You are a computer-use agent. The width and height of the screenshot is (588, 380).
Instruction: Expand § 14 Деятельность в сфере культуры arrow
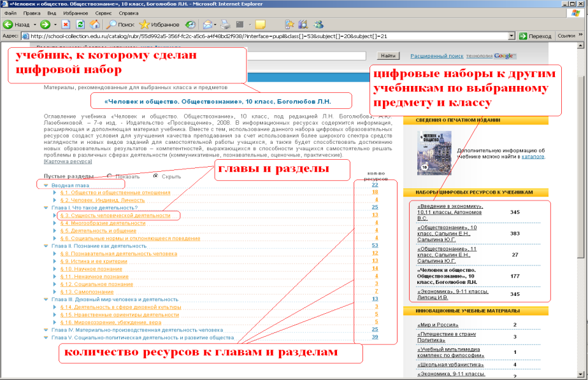coord(55,307)
